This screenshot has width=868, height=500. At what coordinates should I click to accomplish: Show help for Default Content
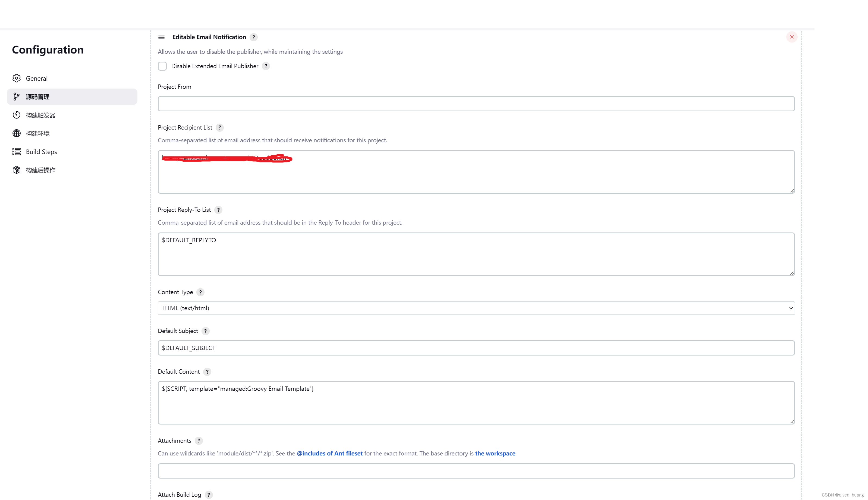click(x=207, y=372)
